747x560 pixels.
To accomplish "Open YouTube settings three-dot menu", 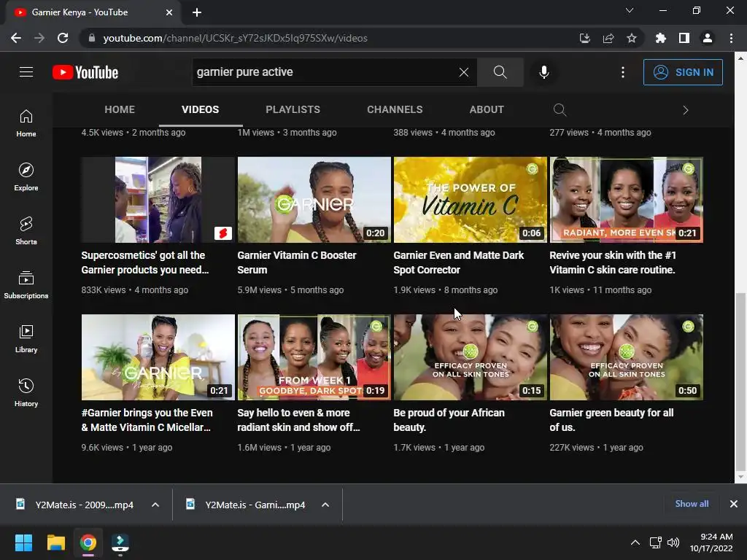I will 623,72.
